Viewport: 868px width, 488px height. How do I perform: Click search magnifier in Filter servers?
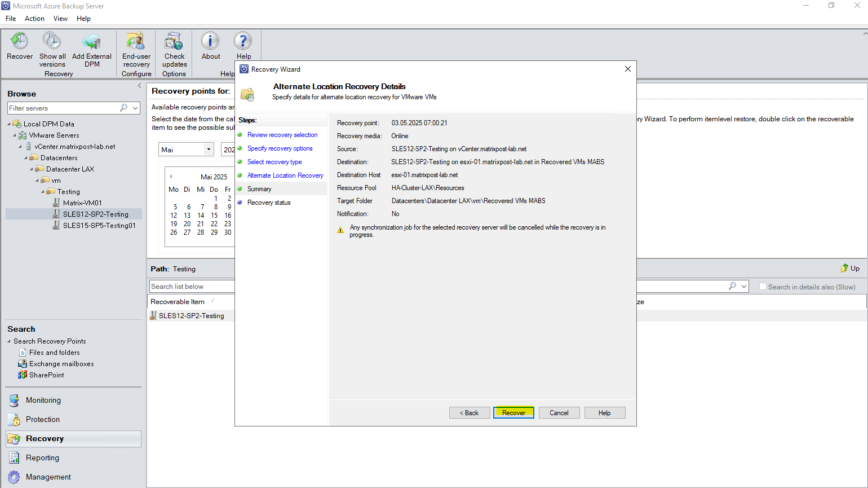pyautogui.click(x=123, y=108)
